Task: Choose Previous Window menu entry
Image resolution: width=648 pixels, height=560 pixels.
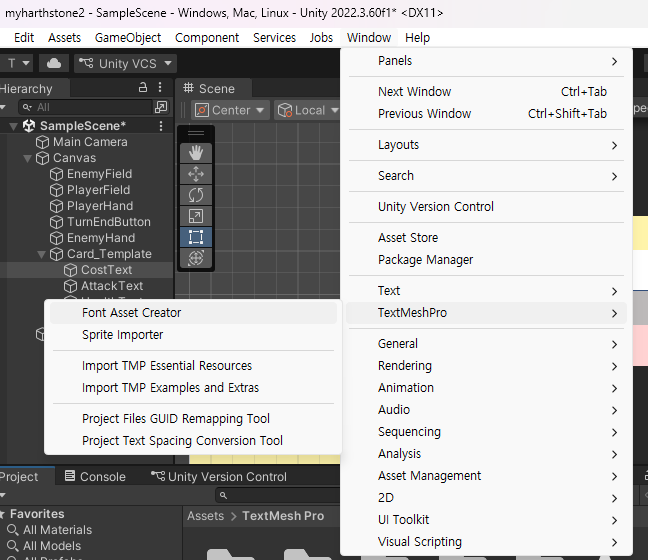Action: click(x=486, y=114)
